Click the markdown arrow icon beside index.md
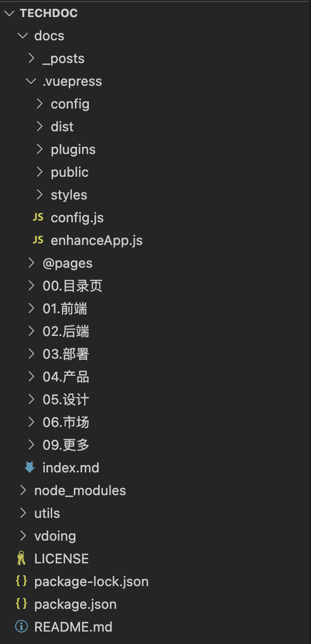The width and height of the screenshot is (311, 644). coord(29,468)
